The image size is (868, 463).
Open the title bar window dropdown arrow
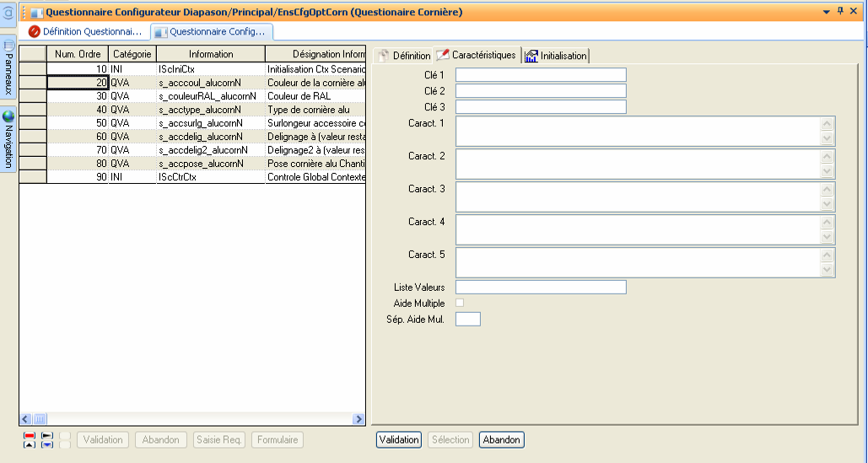(826, 12)
